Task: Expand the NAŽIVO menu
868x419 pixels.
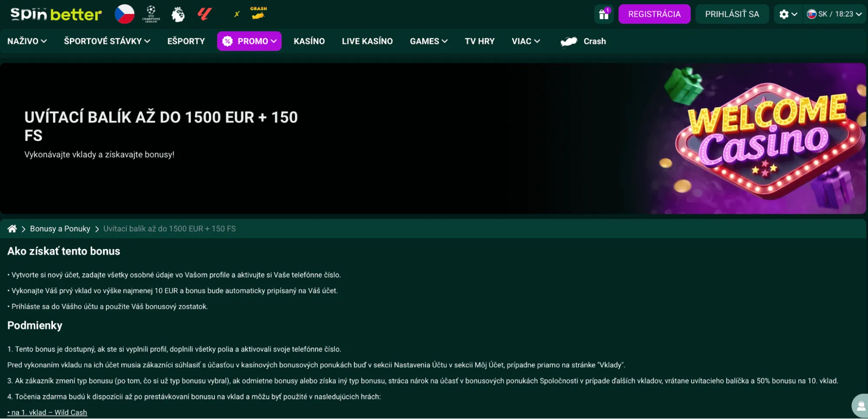Action: 27,41
